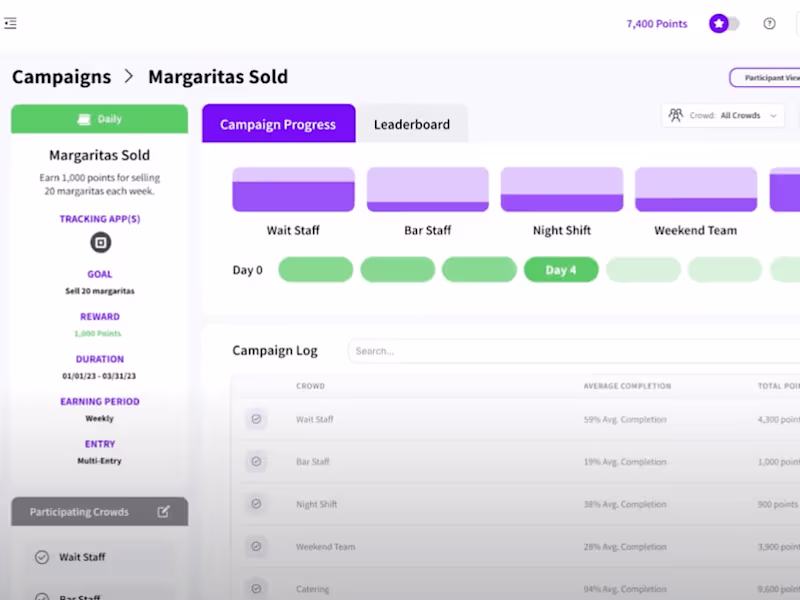Collapse the sidebar menu icon
Image resolution: width=800 pixels, height=600 pixels.
[10, 23]
